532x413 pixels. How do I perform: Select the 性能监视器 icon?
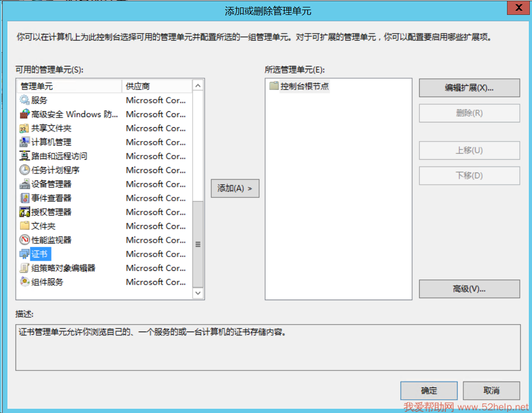coord(24,240)
